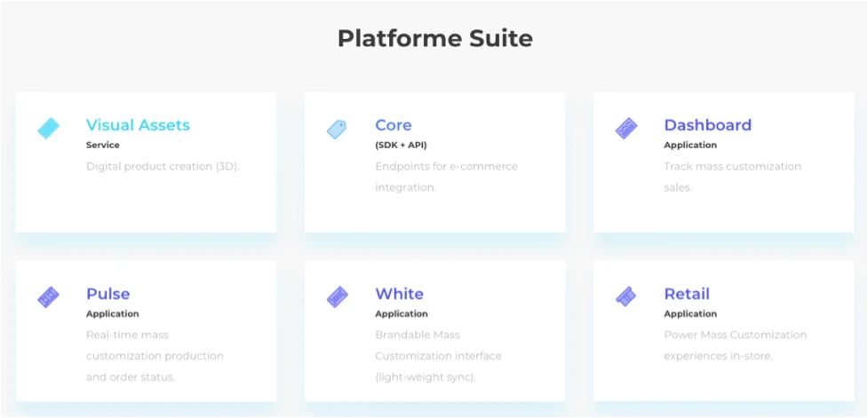Open the Dashboard title link
Image resolution: width=868 pixels, height=418 pixels.
point(708,125)
